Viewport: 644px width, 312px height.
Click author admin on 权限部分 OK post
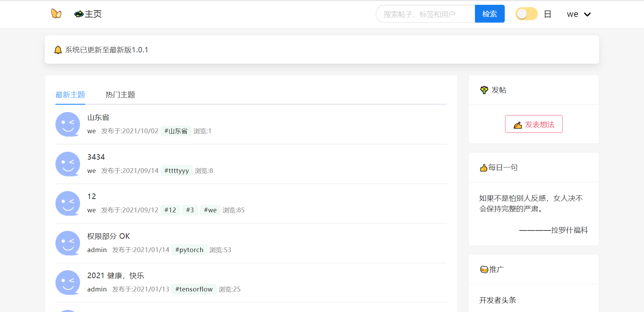(97, 250)
